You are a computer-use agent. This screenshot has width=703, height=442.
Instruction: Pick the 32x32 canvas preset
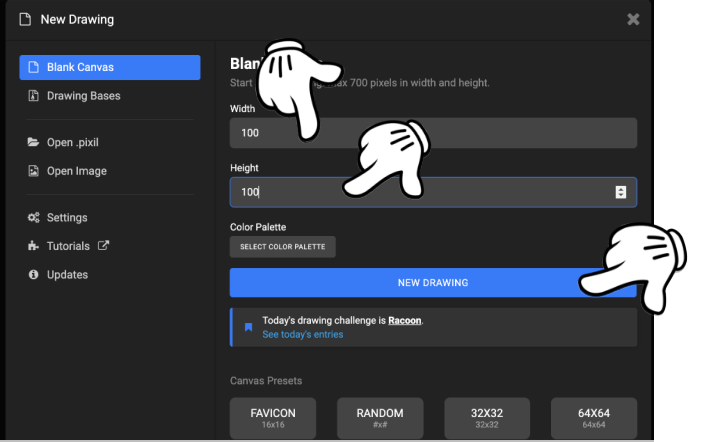(487, 418)
